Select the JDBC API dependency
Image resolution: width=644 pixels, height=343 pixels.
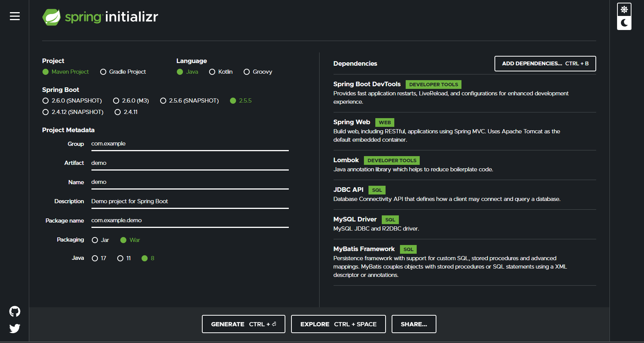[x=464, y=194]
